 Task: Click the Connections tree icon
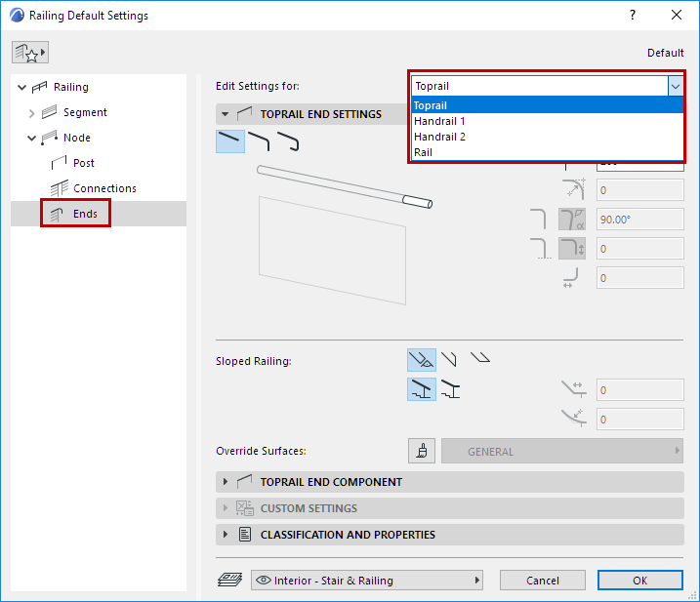[59, 188]
